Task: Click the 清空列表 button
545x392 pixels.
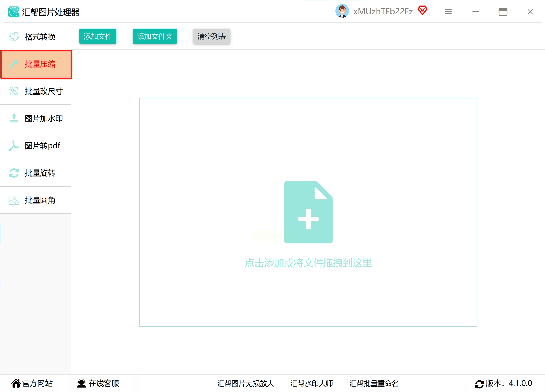Action: pos(212,36)
